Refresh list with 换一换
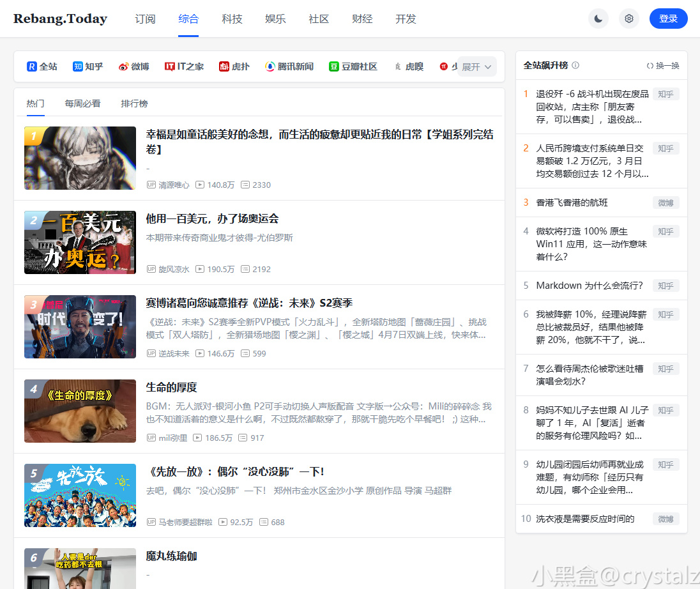Screen dimensions: 700x589 tap(663, 66)
